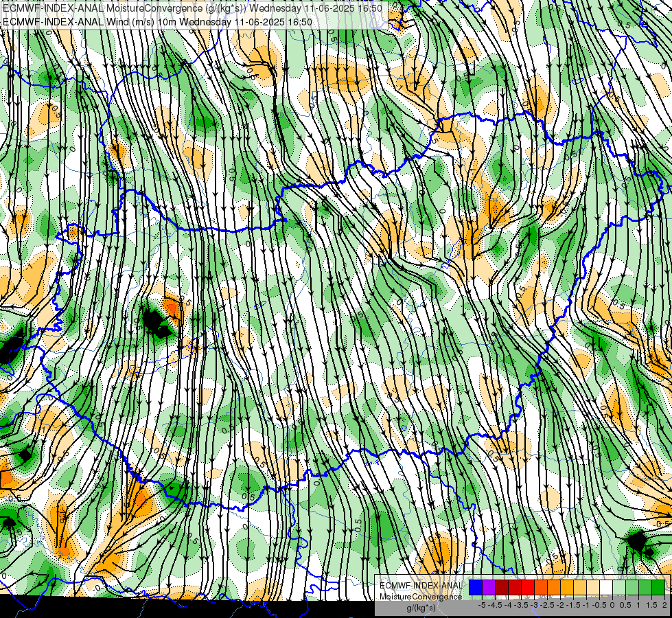Select the blue legend color swatch
The width and height of the screenshot is (672, 618).
tap(476, 588)
